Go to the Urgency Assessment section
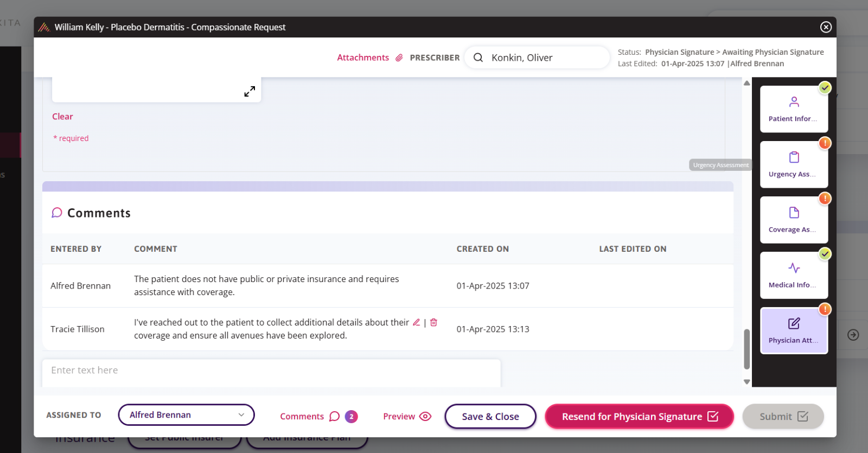Image resolution: width=868 pixels, height=453 pixels. point(794,164)
